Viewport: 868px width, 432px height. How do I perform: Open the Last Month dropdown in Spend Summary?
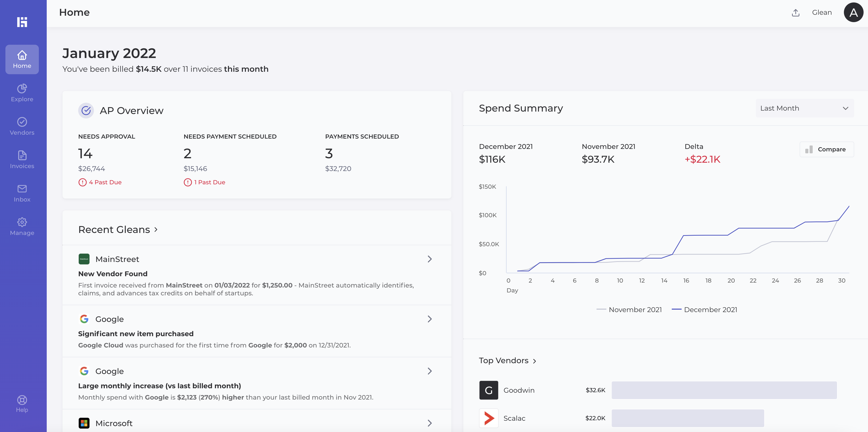(804, 108)
